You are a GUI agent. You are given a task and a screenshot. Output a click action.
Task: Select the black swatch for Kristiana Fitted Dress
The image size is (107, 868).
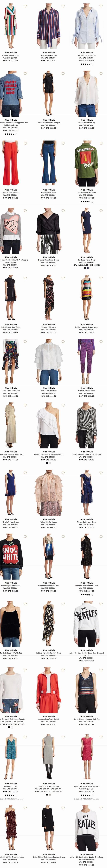tap(85, 268)
